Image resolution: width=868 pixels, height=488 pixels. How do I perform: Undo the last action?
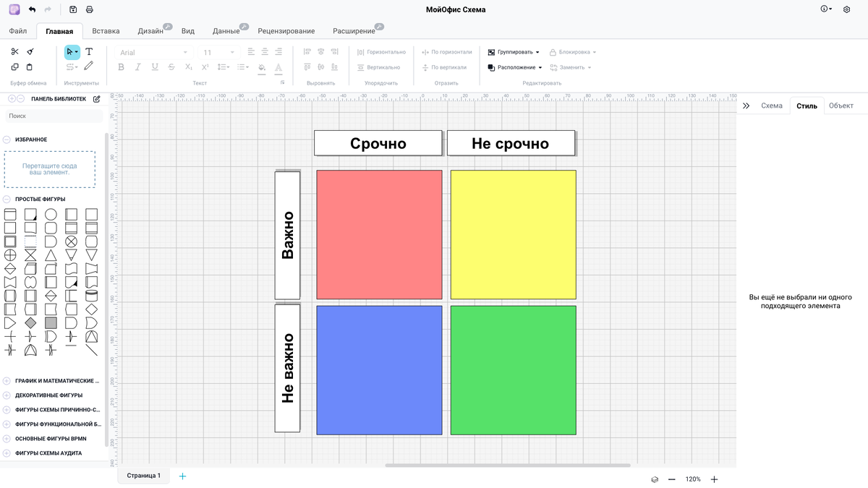(x=32, y=9)
